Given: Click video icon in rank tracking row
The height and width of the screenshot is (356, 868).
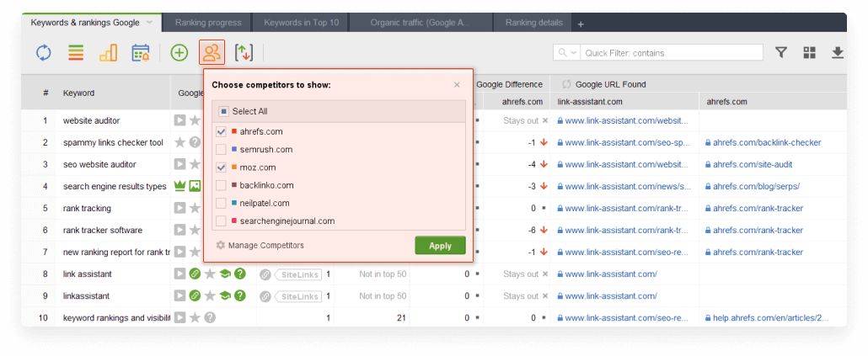Looking at the screenshot, I should (179, 208).
